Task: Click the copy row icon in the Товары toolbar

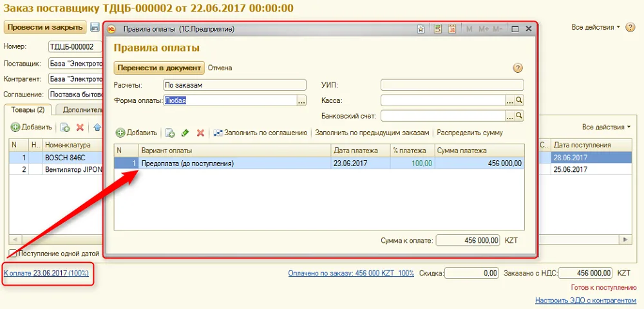Action: (x=65, y=127)
